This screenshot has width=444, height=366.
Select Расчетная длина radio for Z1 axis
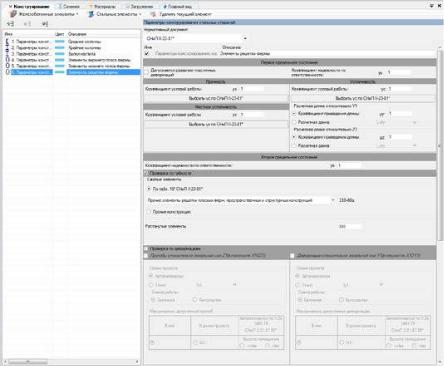coord(294,146)
